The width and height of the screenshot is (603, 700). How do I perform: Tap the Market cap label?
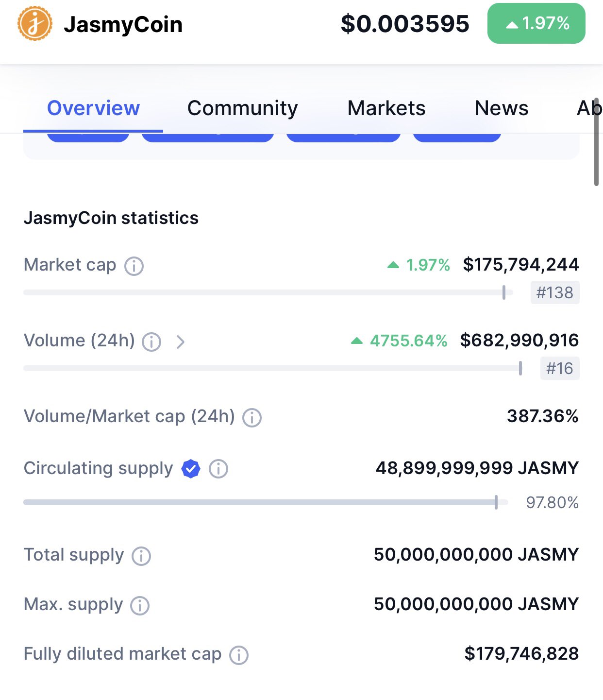(70, 265)
